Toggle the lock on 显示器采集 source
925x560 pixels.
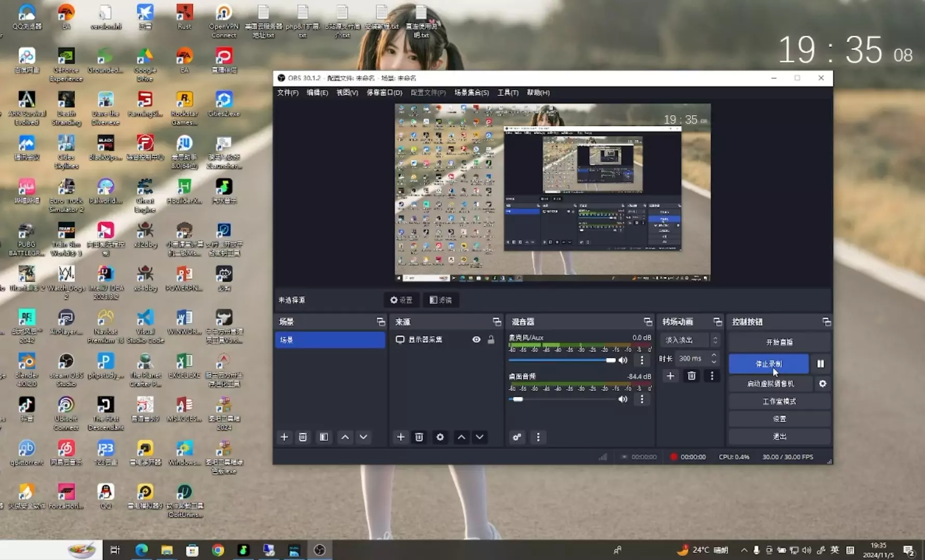click(491, 339)
